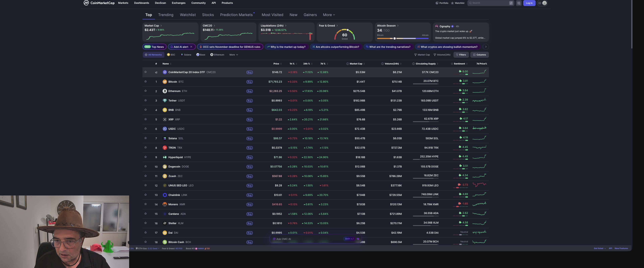
Task: Star Dogecoin to add to watchlist
Action: (x=145, y=166)
